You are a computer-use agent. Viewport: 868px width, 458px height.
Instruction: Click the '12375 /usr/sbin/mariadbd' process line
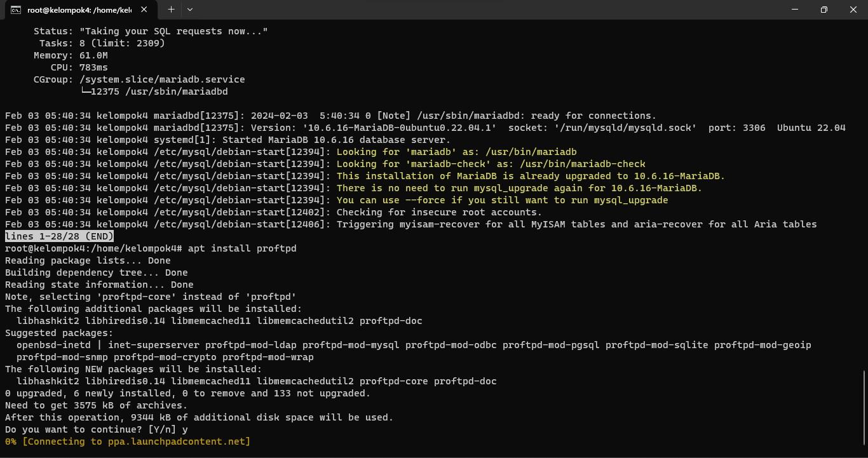click(x=154, y=91)
